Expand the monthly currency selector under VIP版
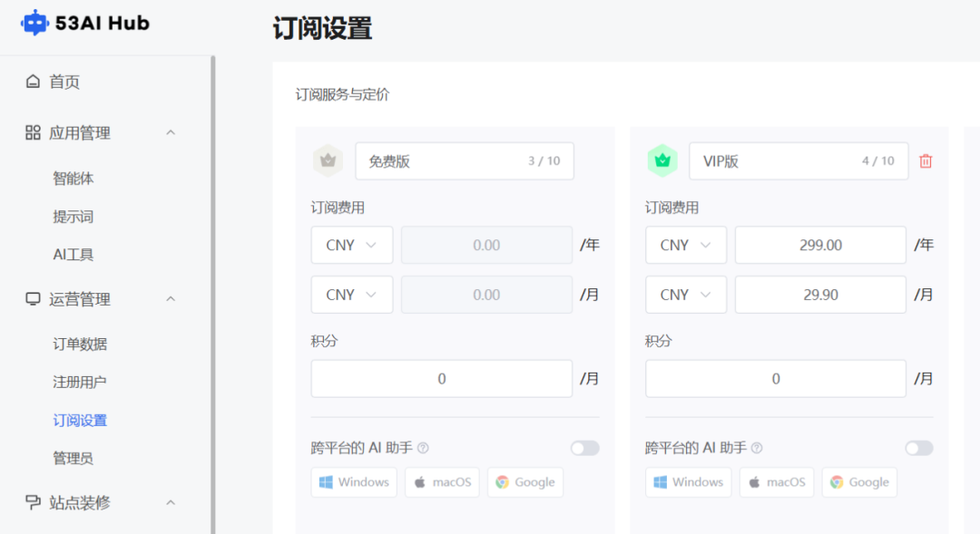 (685, 294)
